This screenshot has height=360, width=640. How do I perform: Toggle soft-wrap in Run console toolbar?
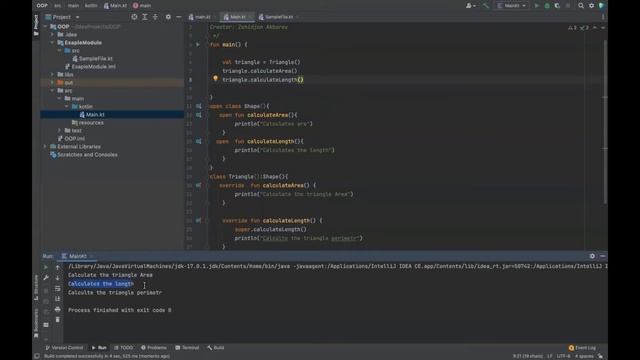[x=58, y=288]
